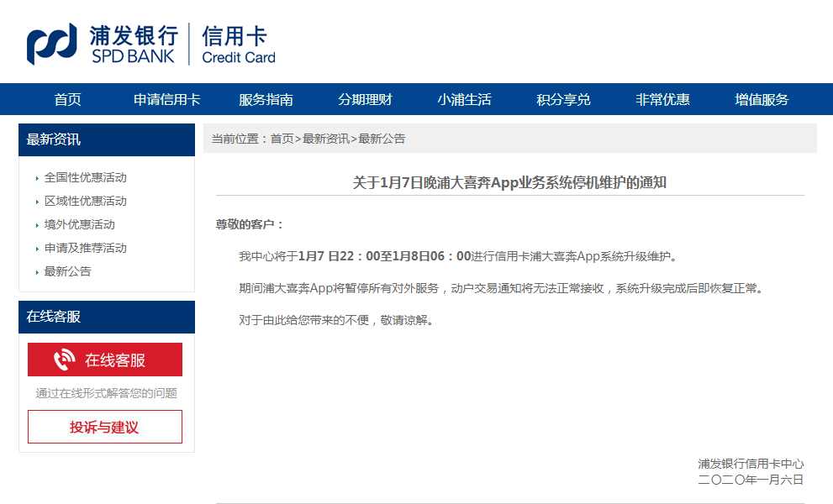This screenshot has height=504, width=833.
Task: Select 非常优惠 in the nav bar
Action: pos(662,99)
